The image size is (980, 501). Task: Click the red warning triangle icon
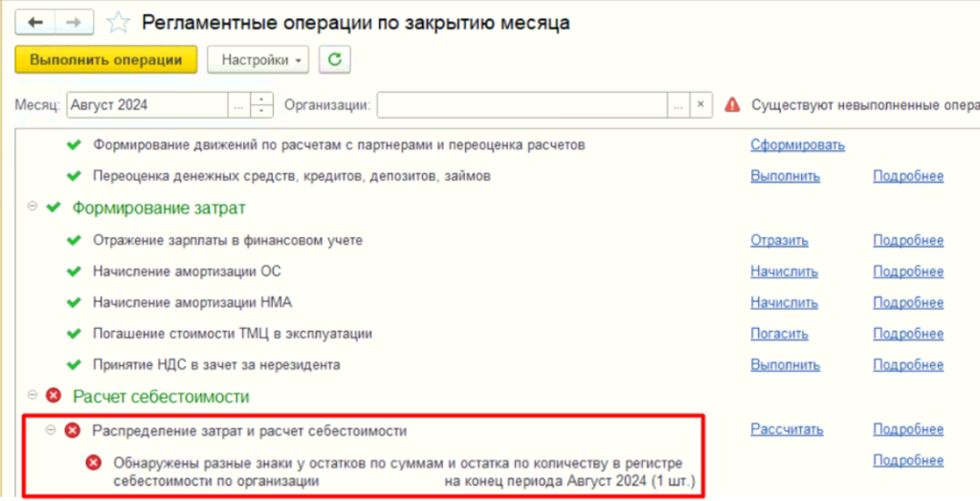tap(732, 104)
